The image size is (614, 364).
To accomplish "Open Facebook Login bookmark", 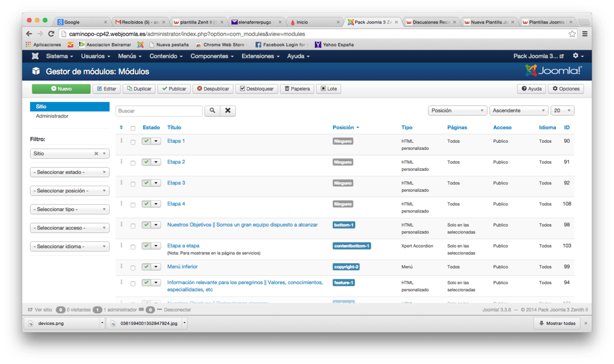I will point(280,45).
